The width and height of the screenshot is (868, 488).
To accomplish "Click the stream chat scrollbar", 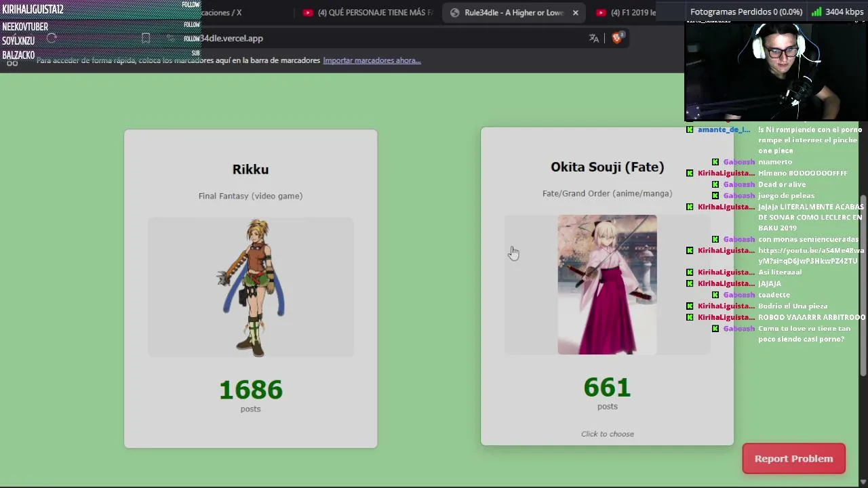I will [863, 285].
